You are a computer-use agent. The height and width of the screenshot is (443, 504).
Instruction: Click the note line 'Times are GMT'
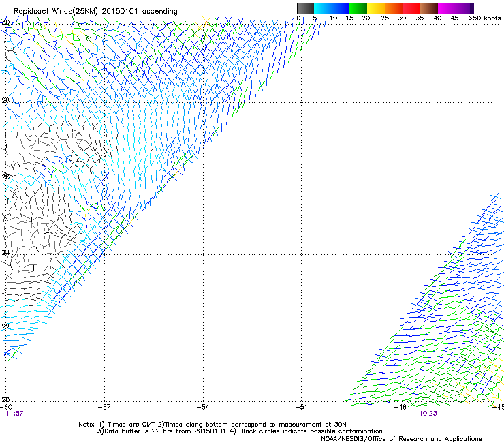(x=130, y=425)
